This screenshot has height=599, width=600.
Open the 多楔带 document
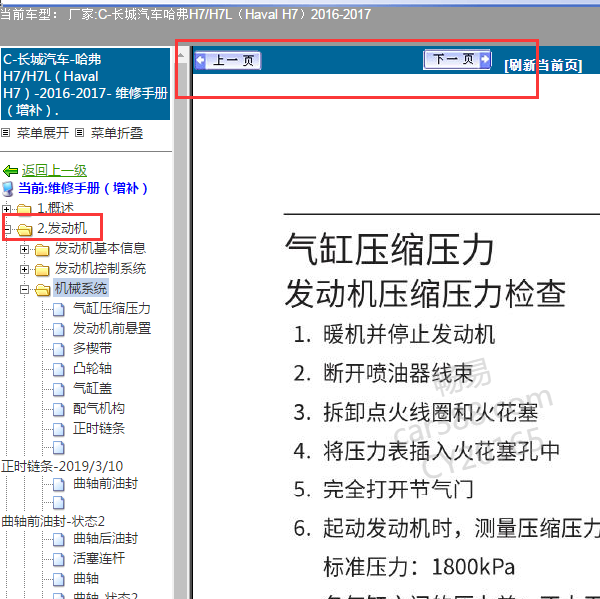click(x=93, y=348)
